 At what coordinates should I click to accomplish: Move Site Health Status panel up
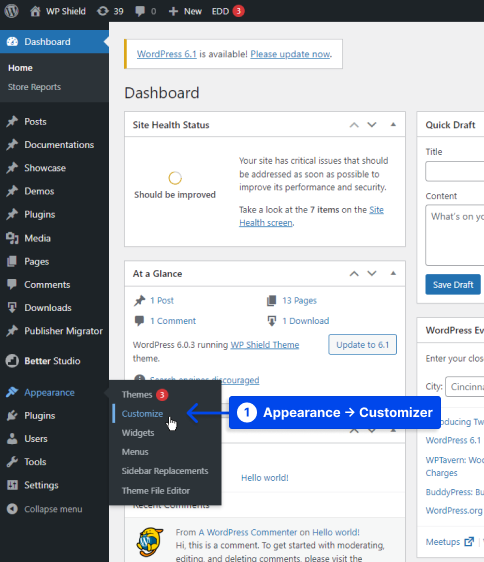pos(354,125)
